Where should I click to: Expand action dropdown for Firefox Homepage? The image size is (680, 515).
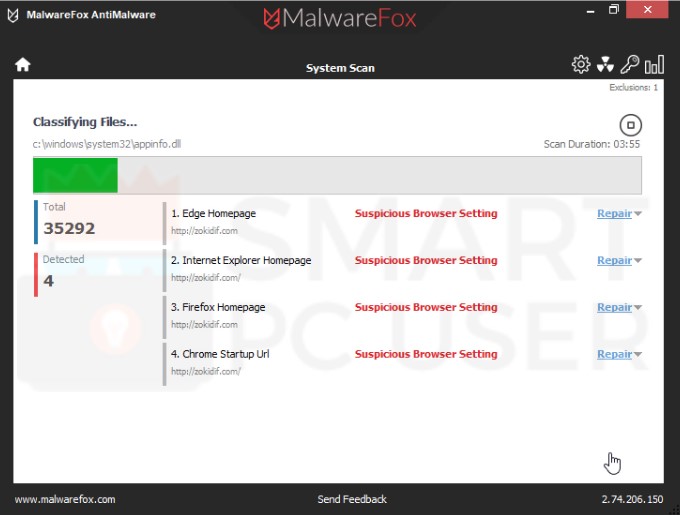pyautogui.click(x=638, y=307)
